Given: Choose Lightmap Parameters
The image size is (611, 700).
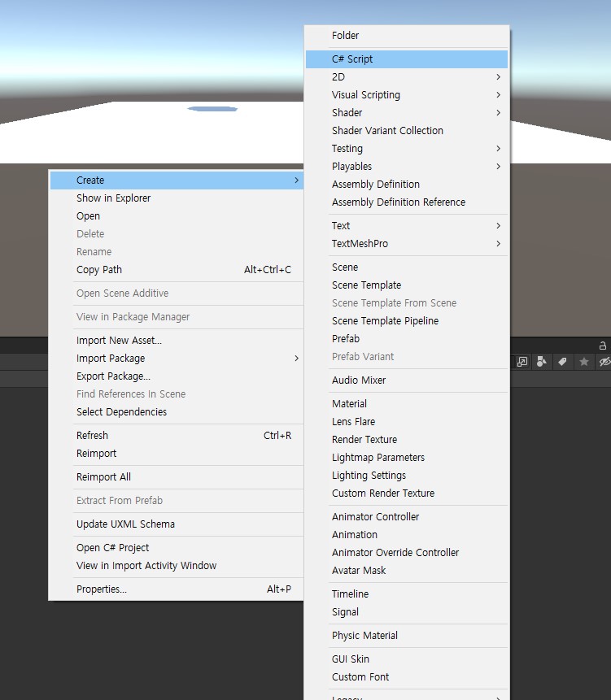Looking at the screenshot, I should [407, 458].
